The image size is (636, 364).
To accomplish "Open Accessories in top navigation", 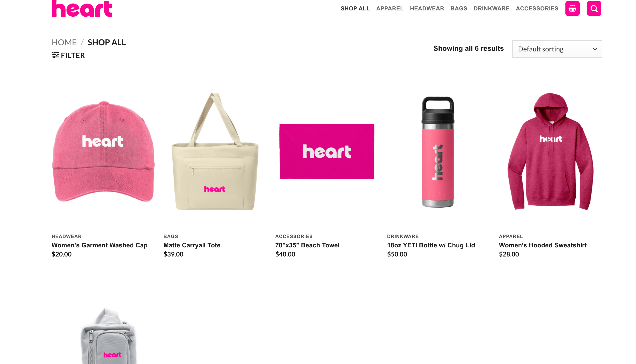I will tap(537, 8).
